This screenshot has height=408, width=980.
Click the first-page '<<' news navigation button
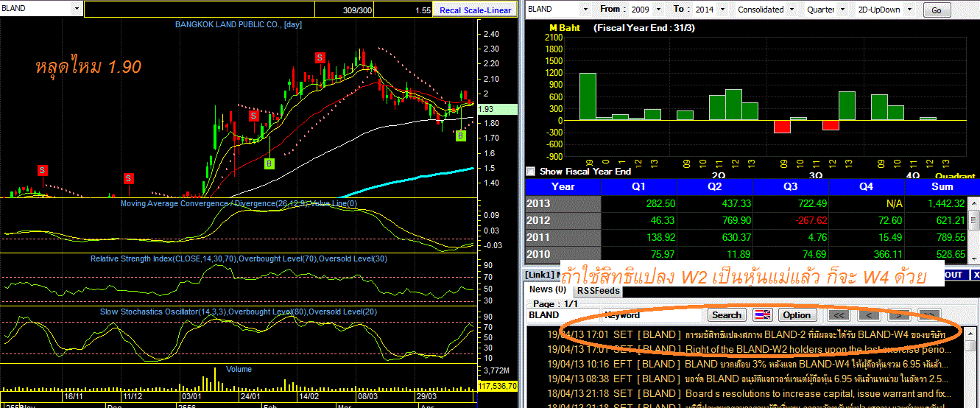pyautogui.click(x=839, y=314)
